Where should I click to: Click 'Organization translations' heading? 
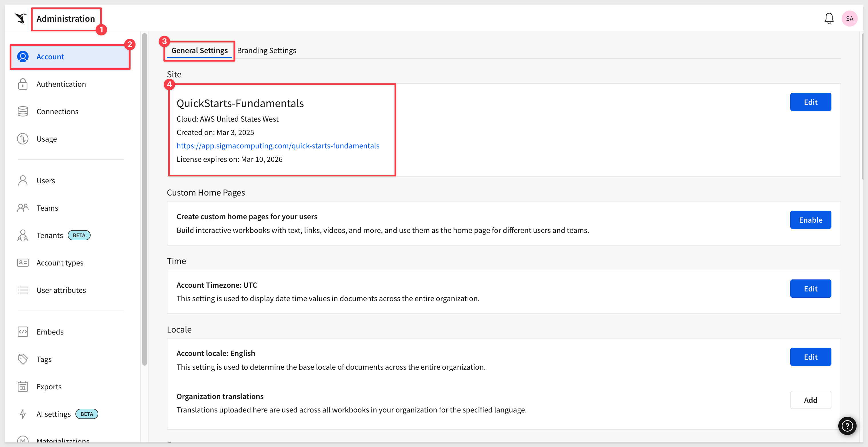220,396
